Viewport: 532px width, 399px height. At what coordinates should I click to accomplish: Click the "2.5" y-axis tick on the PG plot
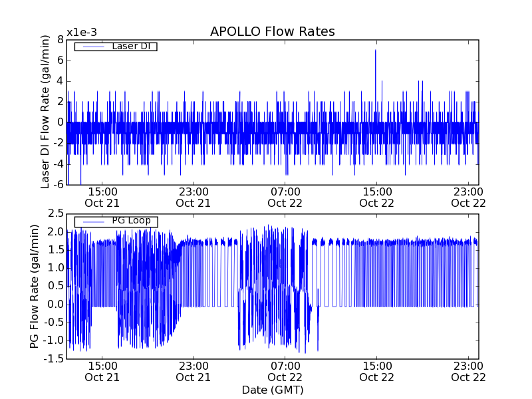tap(55, 213)
